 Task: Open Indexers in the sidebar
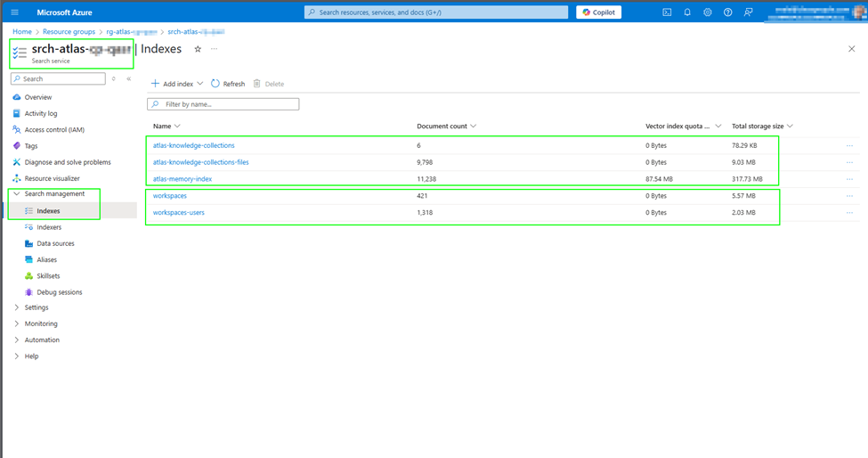pos(49,227)
